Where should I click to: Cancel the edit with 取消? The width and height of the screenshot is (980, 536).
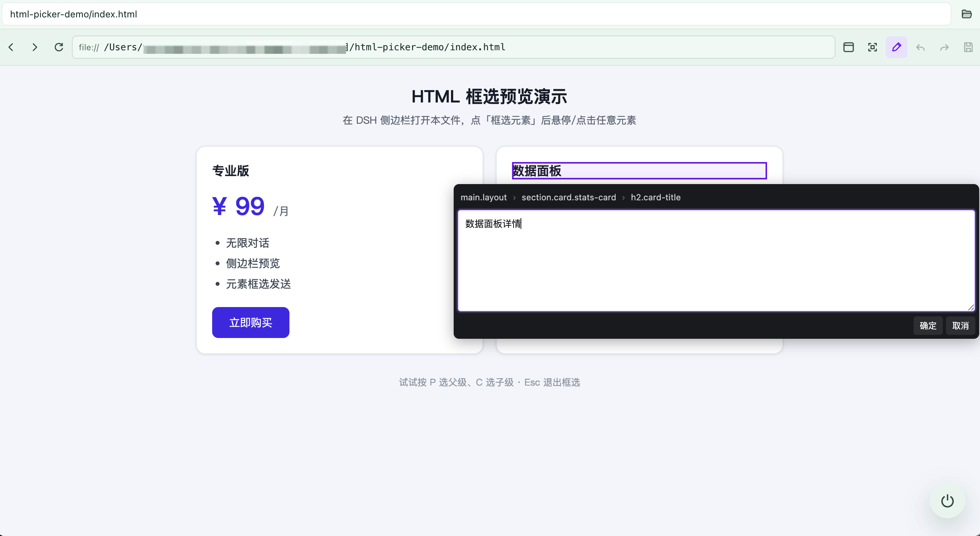coord(960,326)
